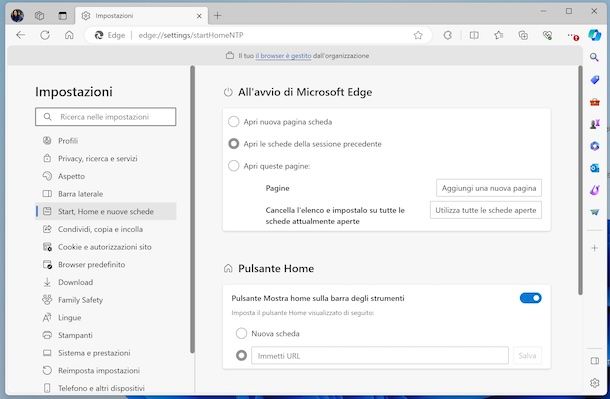Open the sidebar Designer icon
The image size is (610, 399).
(594, 190)
